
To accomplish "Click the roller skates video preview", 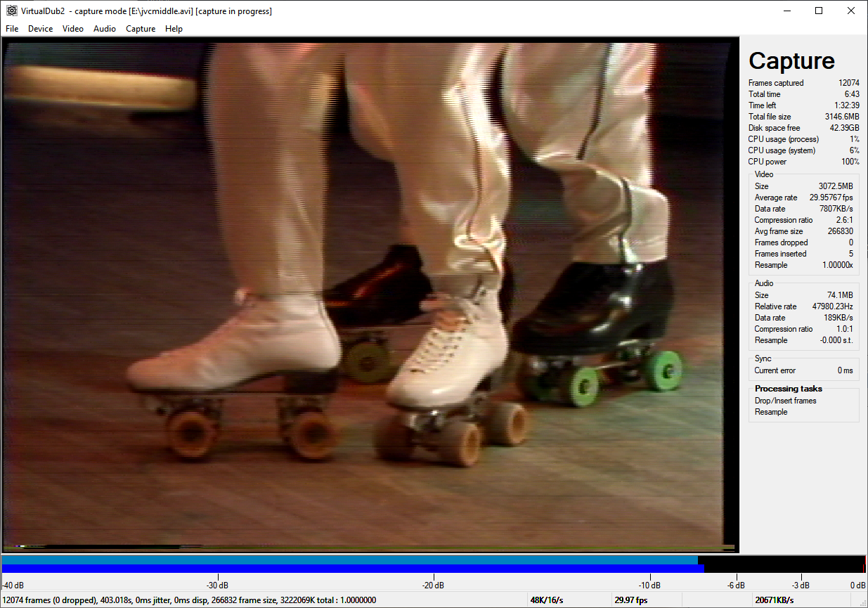I will [x=369, y=294].
